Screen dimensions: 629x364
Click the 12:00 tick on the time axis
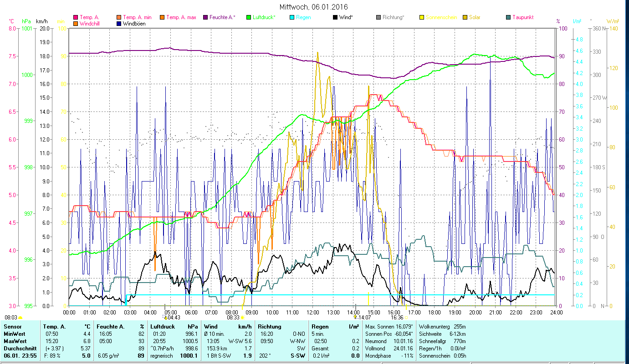click(313, 312)
